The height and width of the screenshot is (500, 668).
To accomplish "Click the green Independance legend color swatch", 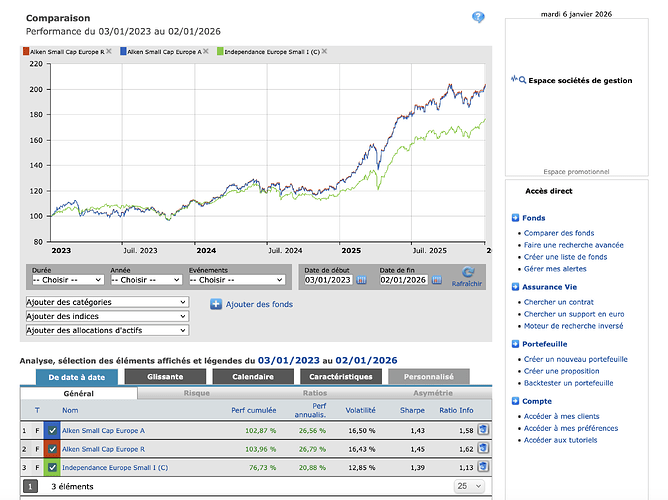I will 220,52.
